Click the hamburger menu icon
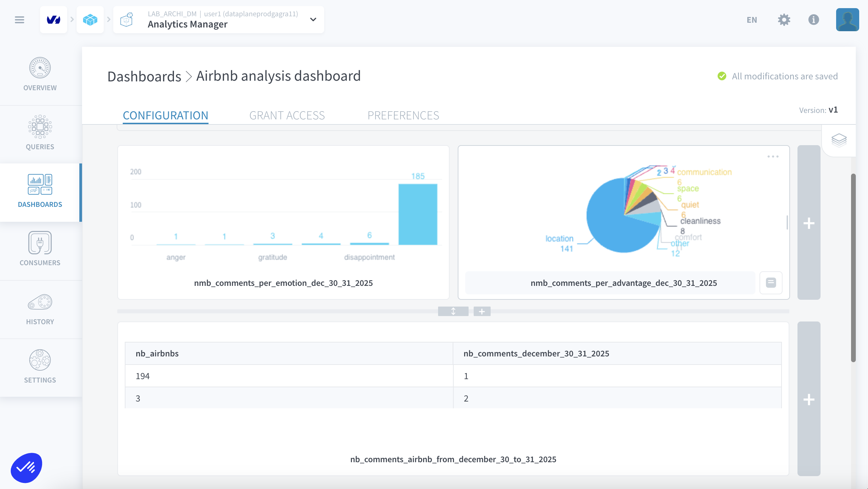868x489 pixels. click(x=20, y=20)
